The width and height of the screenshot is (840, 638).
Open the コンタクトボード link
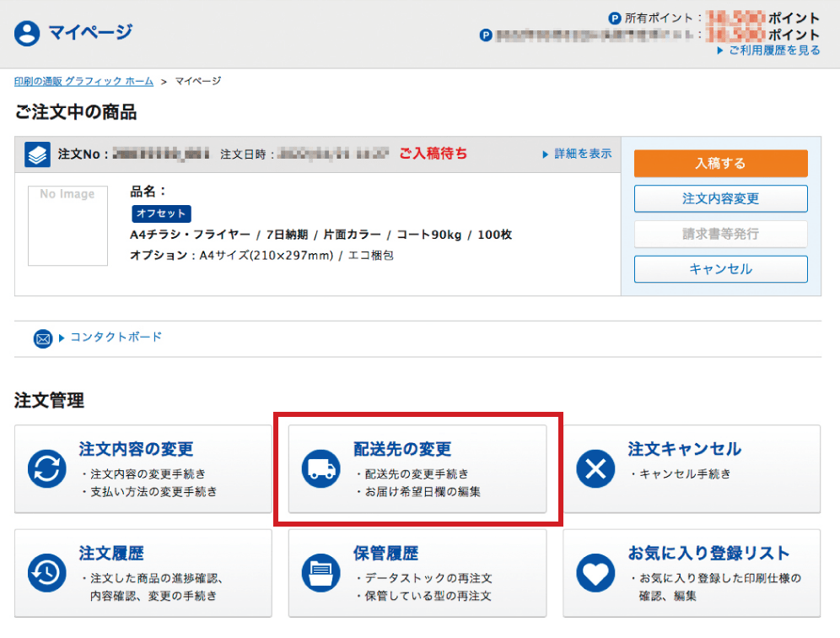pyautogui.click(x=116, y=337)
